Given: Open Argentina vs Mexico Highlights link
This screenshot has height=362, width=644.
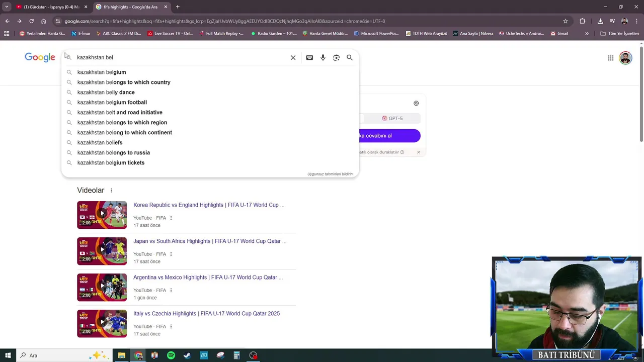Looking at the screenshot, I should (208, 278).
